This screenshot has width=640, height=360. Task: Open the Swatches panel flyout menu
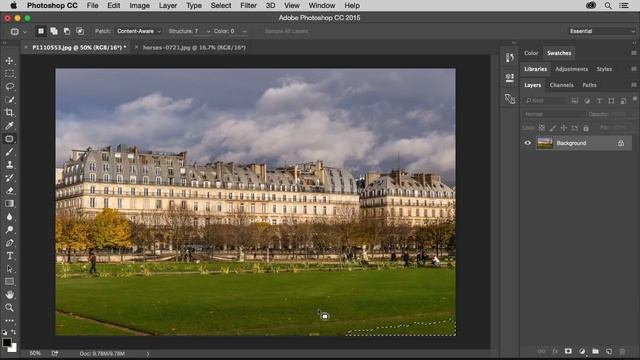click(x=634, y=53)
